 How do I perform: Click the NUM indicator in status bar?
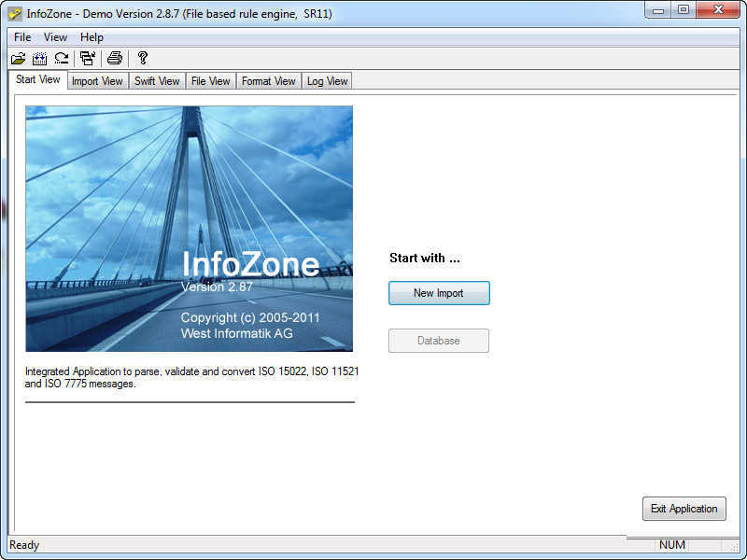point(672,545)
